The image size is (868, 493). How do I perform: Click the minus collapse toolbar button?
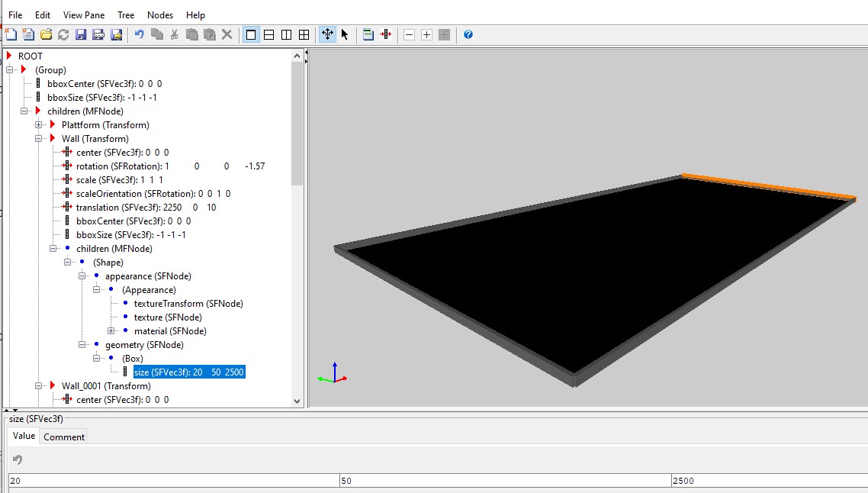409,34
